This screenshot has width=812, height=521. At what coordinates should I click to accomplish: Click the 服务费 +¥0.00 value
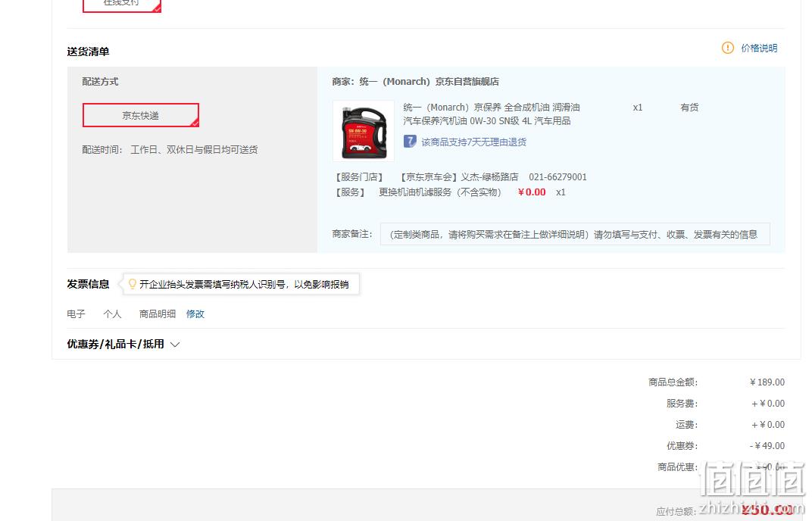pos(768,404)
